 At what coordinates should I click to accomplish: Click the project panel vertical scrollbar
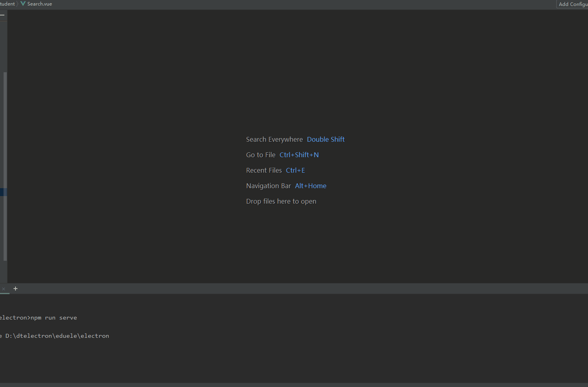click(x=5, y=166)
